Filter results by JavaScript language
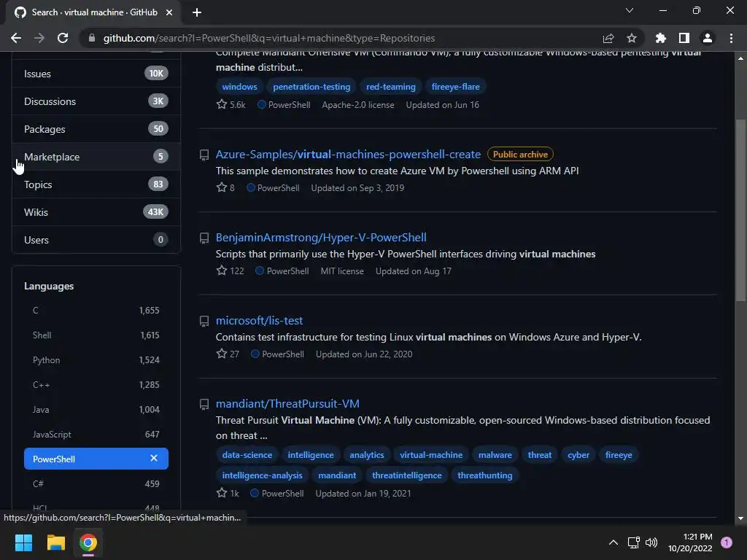 click(x=96, y=435)
